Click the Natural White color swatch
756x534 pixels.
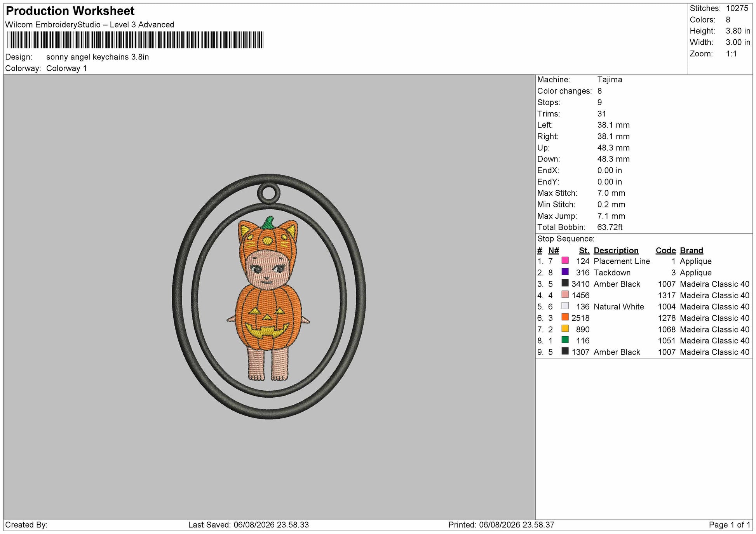click(x=565, y=306)
